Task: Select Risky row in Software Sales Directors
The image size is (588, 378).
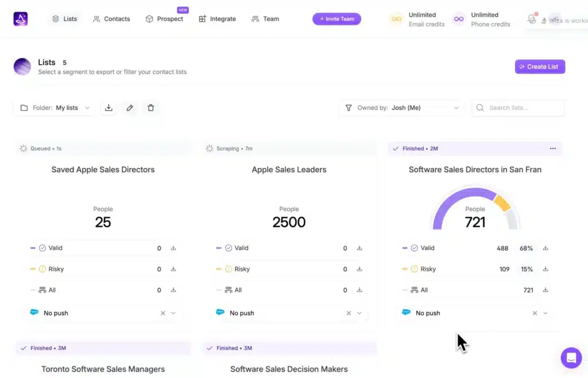Action: coord(475,269)
